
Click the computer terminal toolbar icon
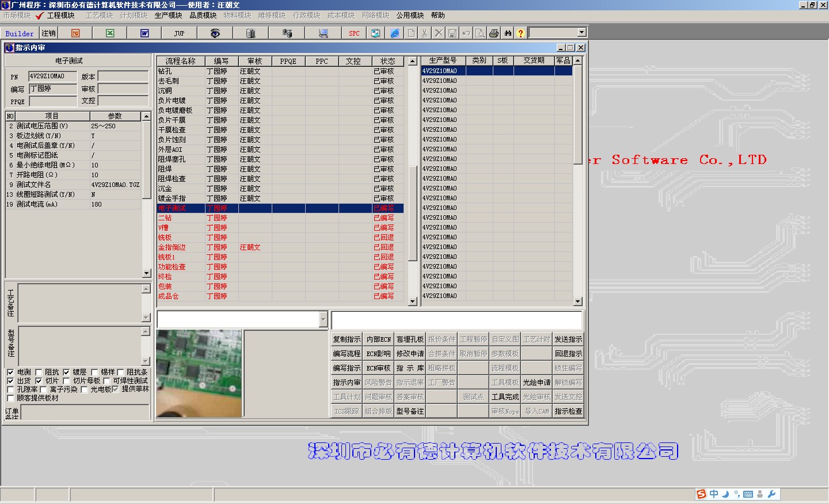tap(323, 33)
